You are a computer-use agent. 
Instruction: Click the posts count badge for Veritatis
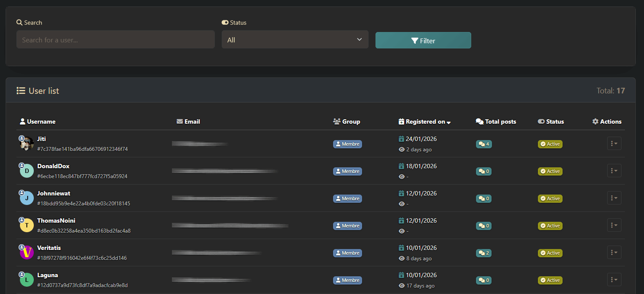click(484, 253)
